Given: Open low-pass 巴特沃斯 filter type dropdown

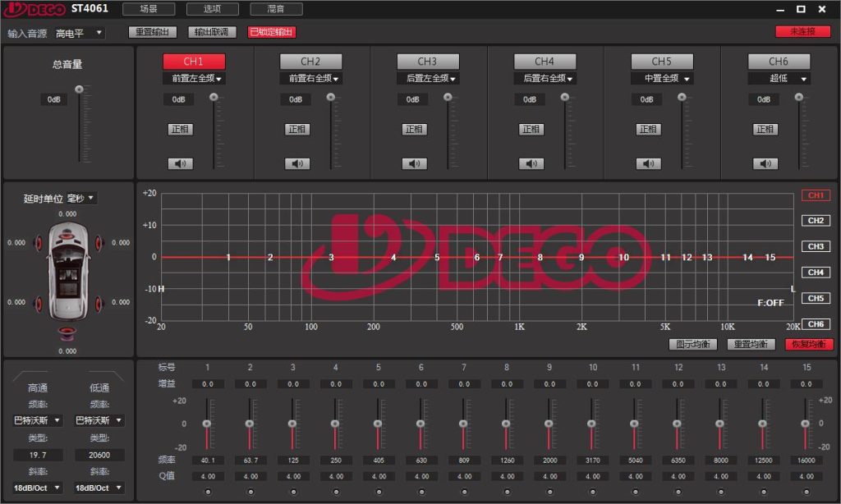Looking at the screenshot, I should (99, 420).
